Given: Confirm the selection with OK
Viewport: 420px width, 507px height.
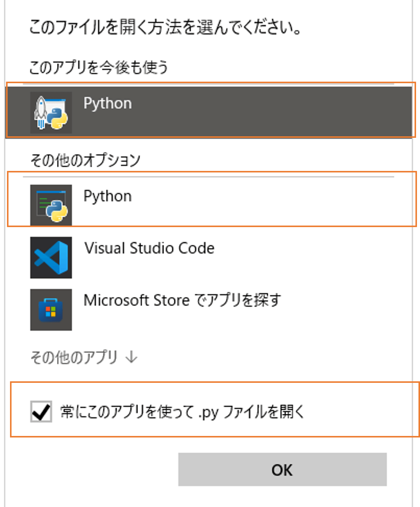Looking at the screenshot, I should point(282,469).
